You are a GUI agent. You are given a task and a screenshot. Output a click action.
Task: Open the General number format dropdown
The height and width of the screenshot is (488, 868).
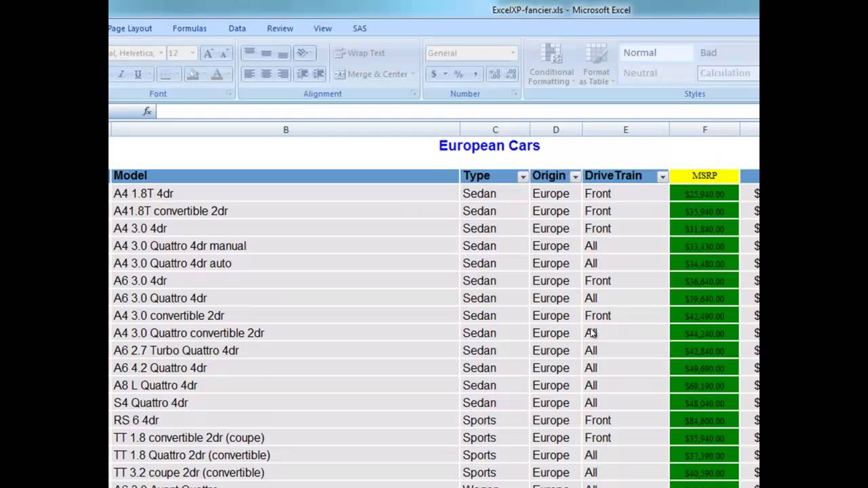pyautogui.click(x=513, y=53)
